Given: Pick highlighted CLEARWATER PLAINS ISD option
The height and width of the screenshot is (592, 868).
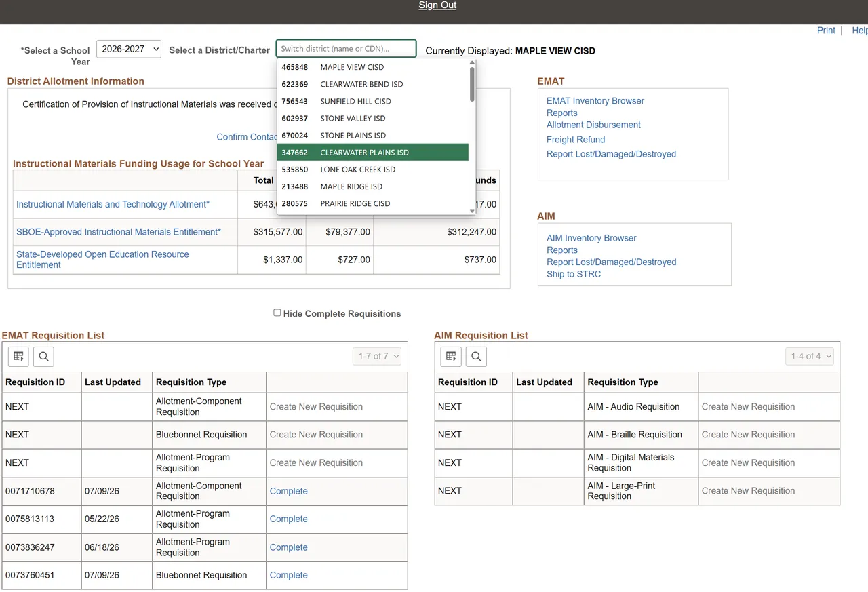Looking at the screenshot, I should (372, 153).
